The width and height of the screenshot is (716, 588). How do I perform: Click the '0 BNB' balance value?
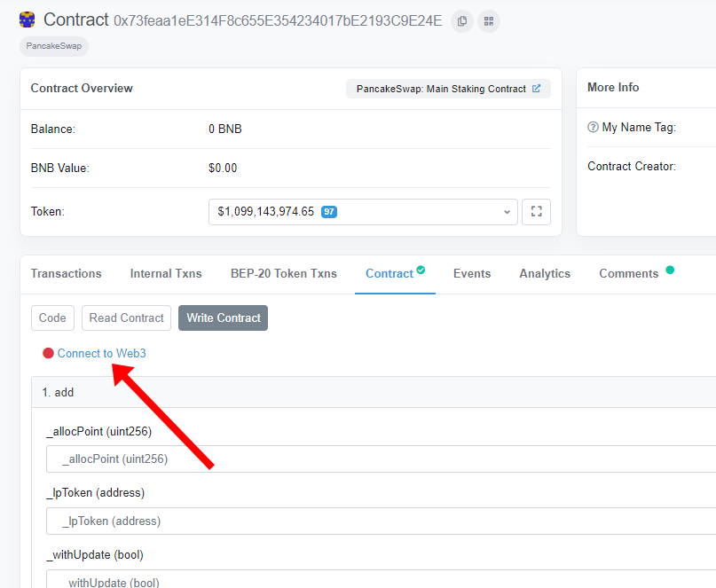click(225, 129)
